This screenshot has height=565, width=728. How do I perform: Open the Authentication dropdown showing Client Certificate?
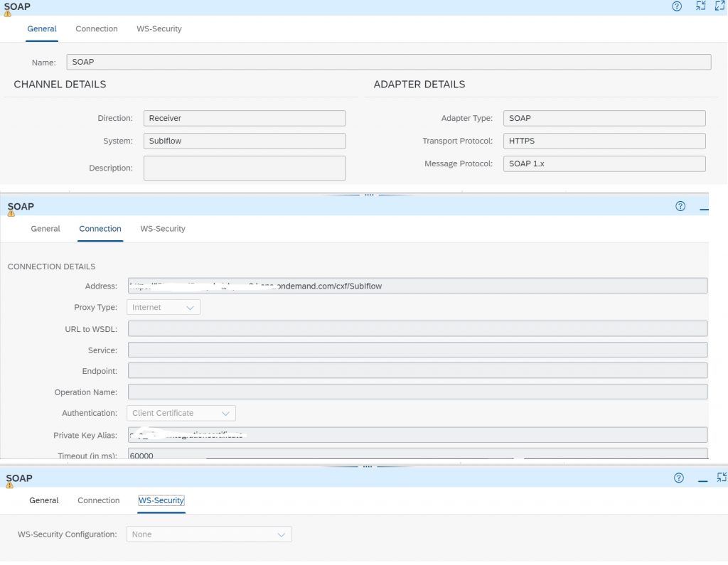[181, 413]
